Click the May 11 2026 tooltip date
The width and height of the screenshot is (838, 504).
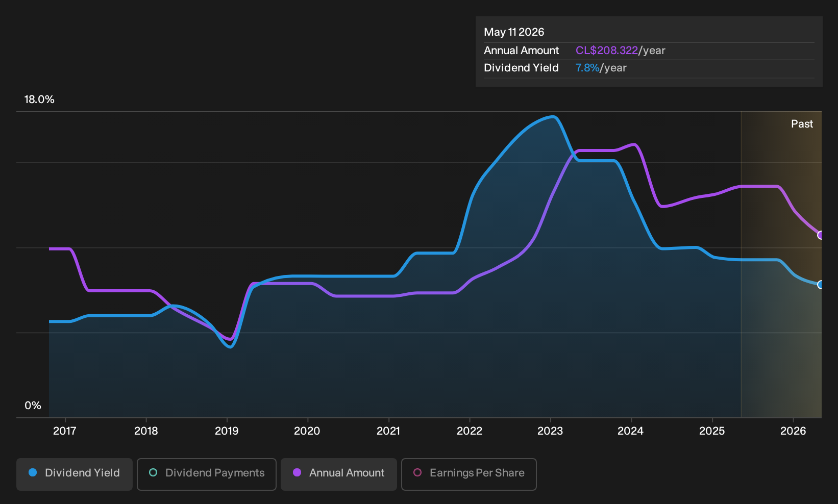click(514, 32)
